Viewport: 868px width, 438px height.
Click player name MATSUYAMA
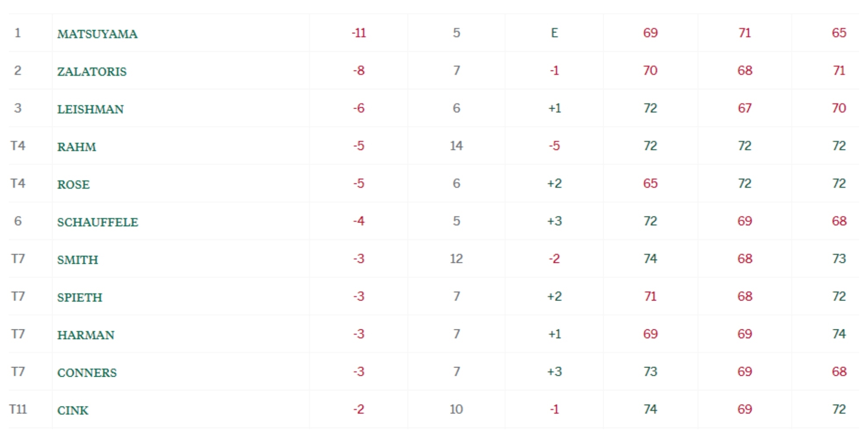[97, 34]
